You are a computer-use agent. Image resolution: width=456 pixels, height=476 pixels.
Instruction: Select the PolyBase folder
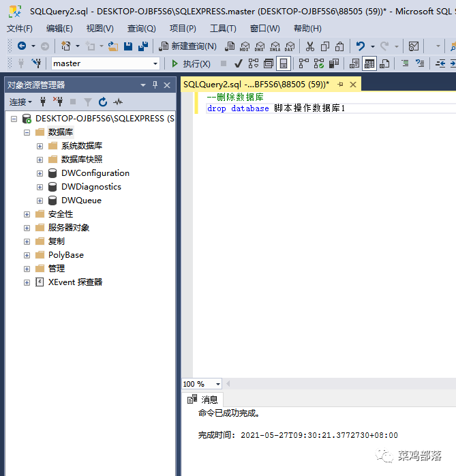(66, 255)
